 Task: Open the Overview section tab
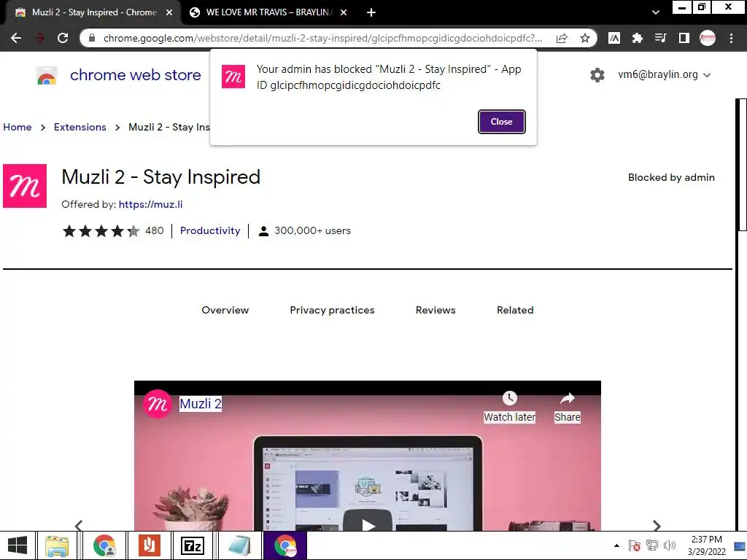pos(225,310)
